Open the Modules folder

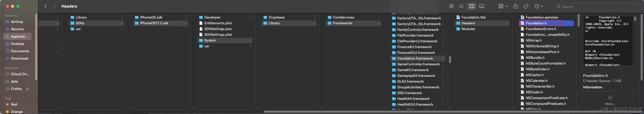468,29
